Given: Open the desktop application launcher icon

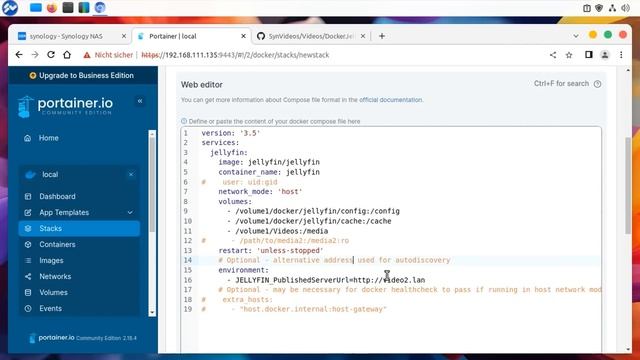Looking at the screenshot, I should pos(10,8).
